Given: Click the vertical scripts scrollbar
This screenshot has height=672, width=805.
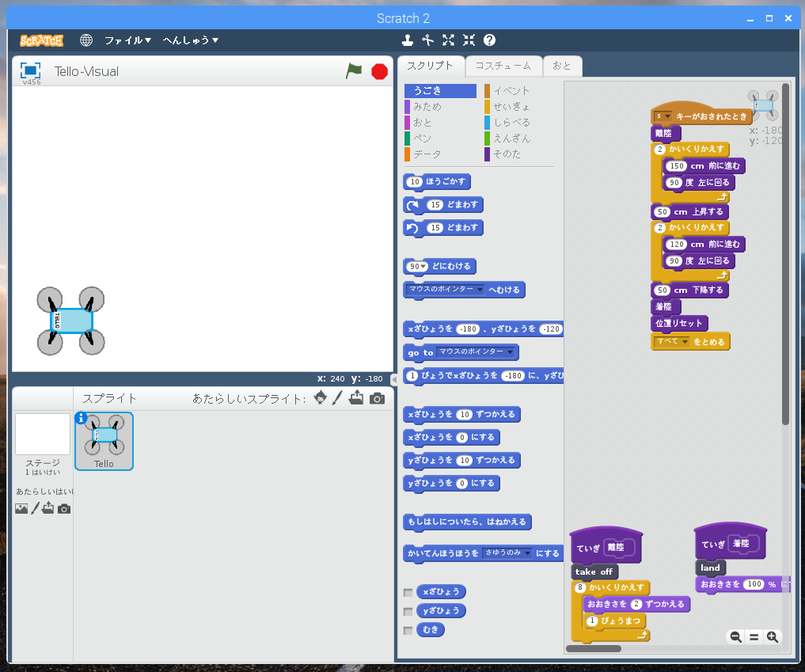Looking at the screenshot, I should pos(785,253).
